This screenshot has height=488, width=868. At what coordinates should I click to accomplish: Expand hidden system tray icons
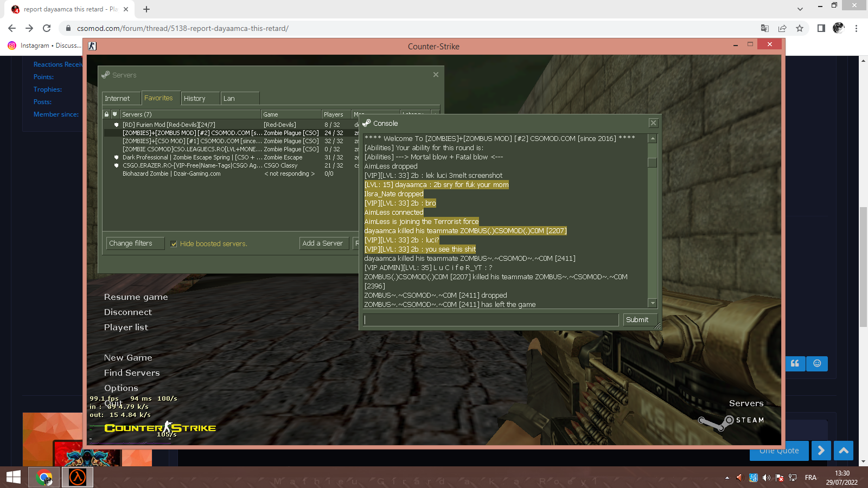click(727, 478)
